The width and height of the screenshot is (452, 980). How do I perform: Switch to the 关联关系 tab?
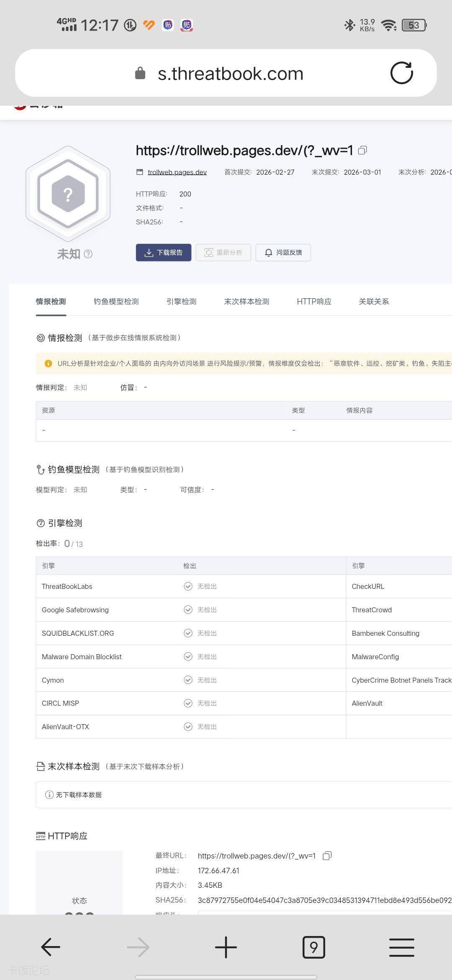pyautogui.click(x=374, y=302)
